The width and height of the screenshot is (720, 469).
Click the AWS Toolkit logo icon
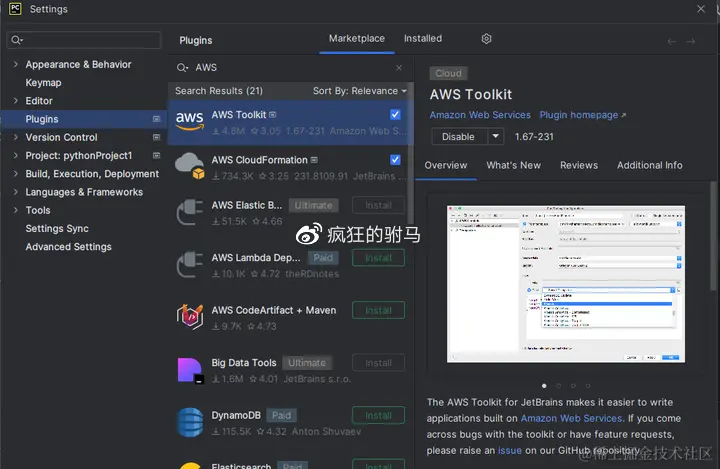pyautogui.click(x=190, y=121)
